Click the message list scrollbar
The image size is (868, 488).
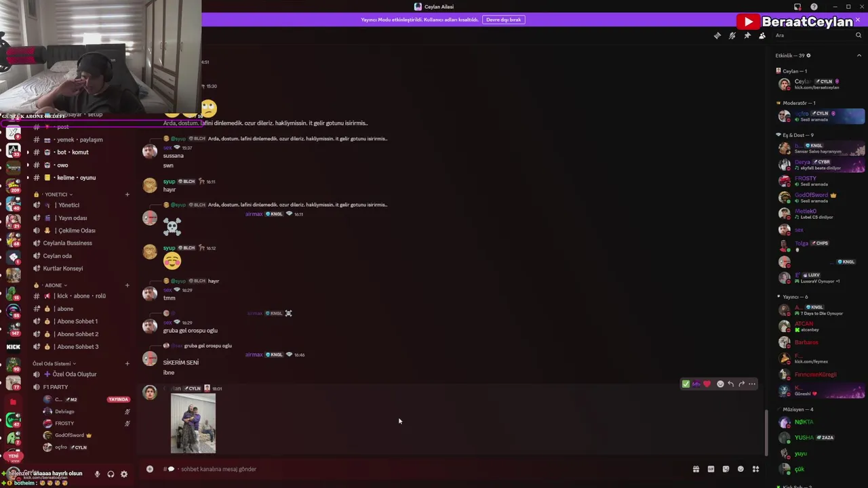click(x=767, y=431)
